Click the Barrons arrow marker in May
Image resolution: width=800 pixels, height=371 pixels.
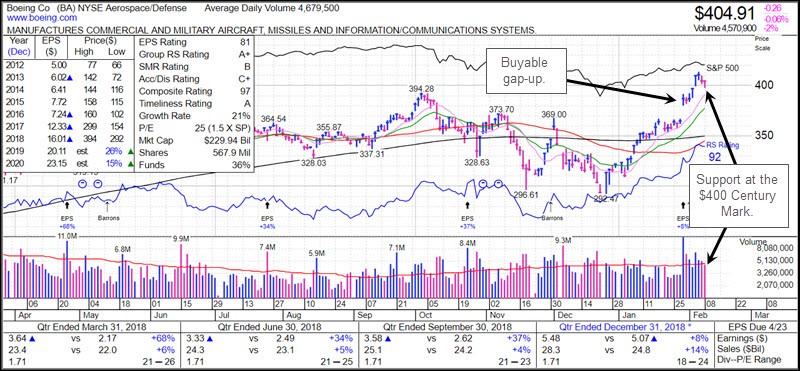click(x=107, y=206)
